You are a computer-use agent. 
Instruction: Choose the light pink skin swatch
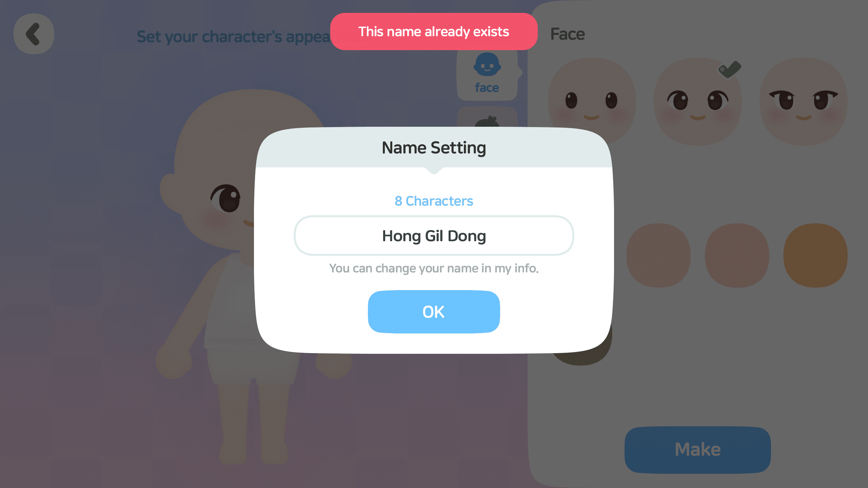(658, 255)
